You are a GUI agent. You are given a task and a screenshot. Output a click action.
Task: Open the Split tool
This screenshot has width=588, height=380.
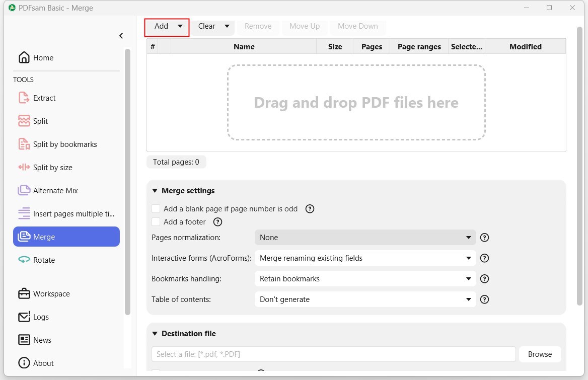coord(40,121)
